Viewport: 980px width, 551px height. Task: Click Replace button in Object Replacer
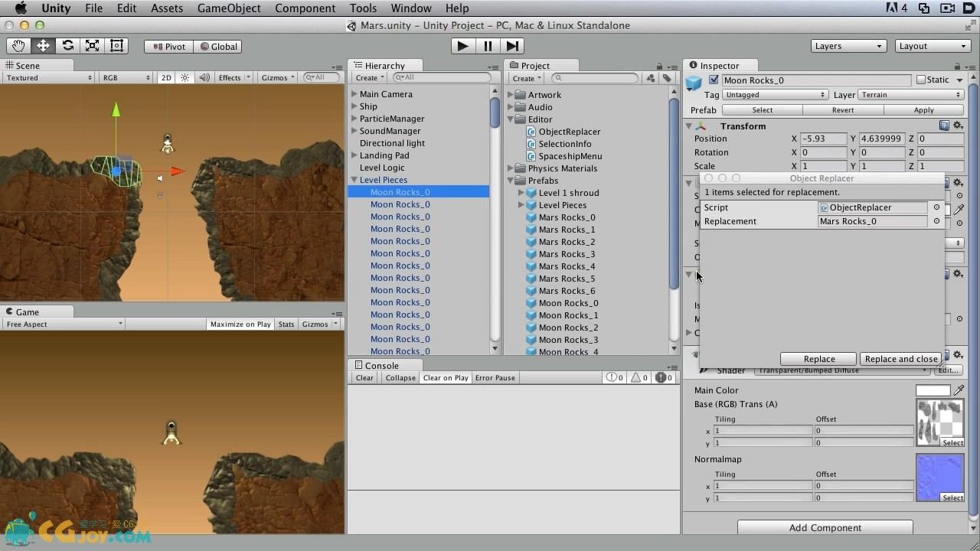[x=819, y=359]
